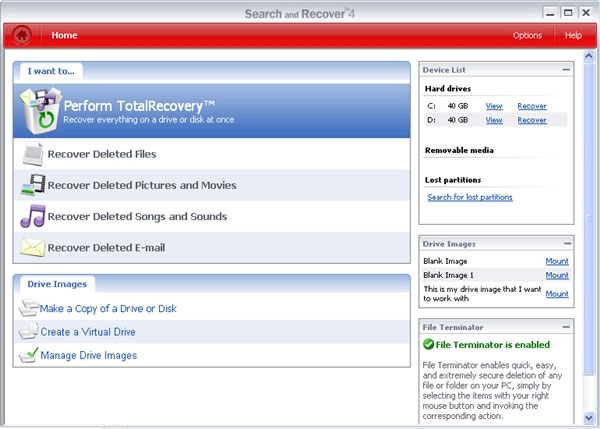Viewport: 600px width, 429px height.
Task: Open Create a Virtual Drive
Action: [88, 332]
